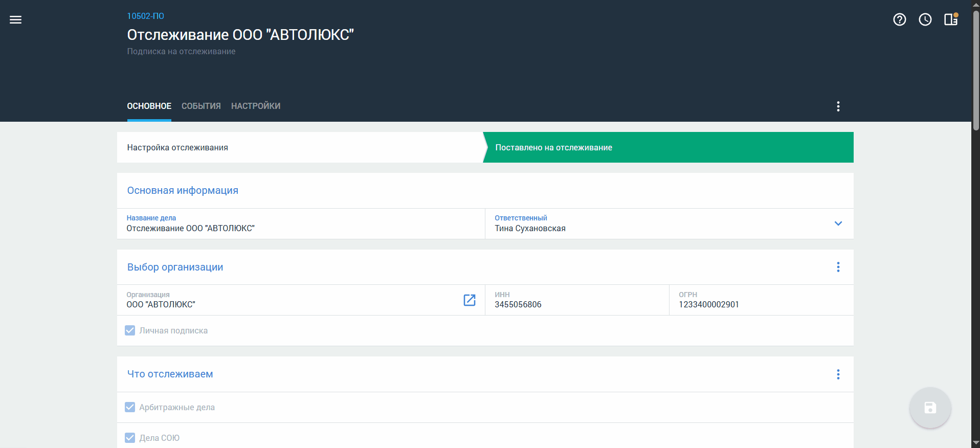Open the side panel notifications icon
The image size is (980, 448).
(951, 19)
